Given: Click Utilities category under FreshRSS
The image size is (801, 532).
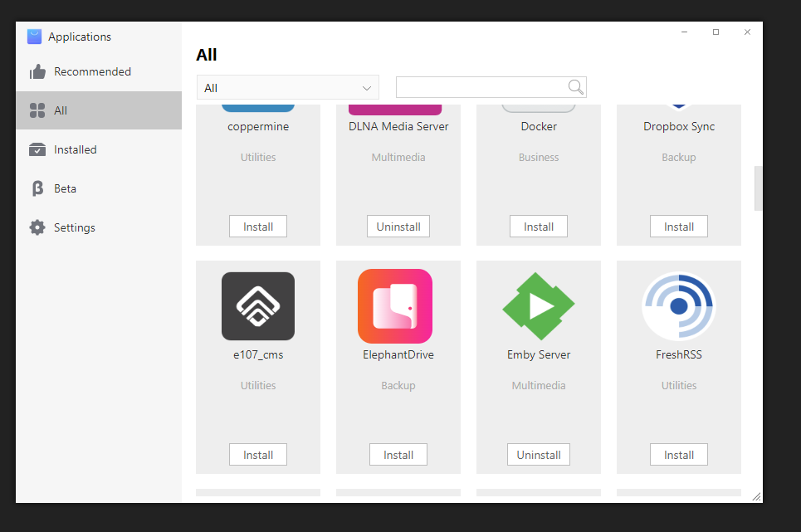Looking at the screenshot, I should [x=678, y=385].
